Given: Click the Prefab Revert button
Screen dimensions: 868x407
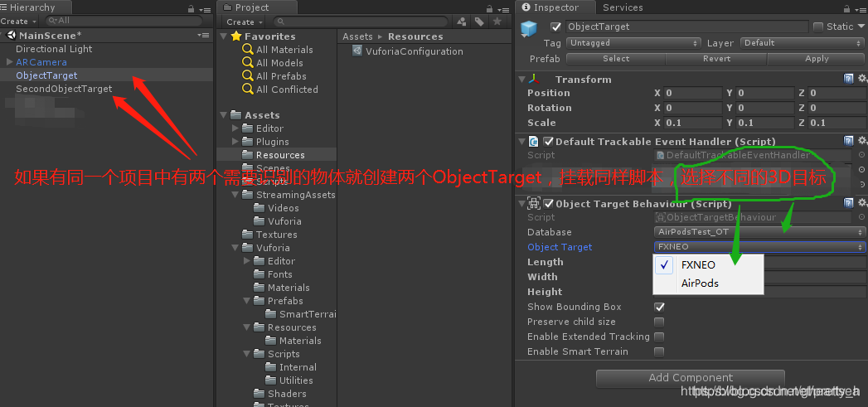Looking at the screenshot, I should (x=716, y=59).
